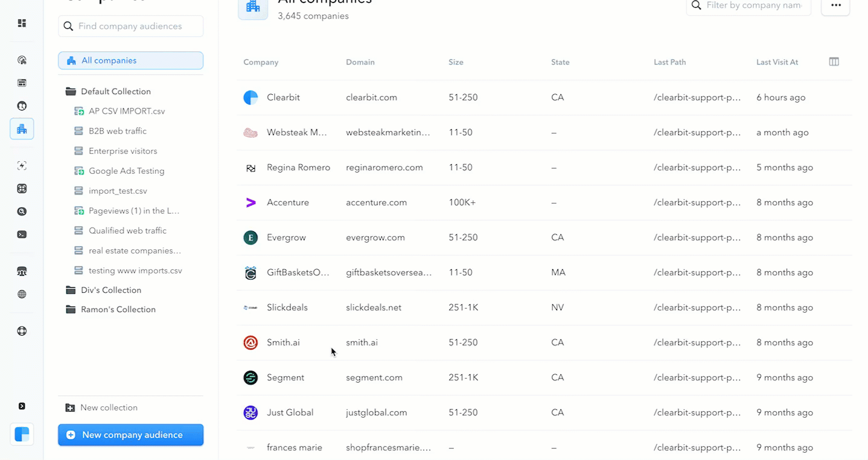The width and height of the screenshot is (868, 460).
Task: Click the target-with-cursor icon in the rail
Action: point(22,60)
